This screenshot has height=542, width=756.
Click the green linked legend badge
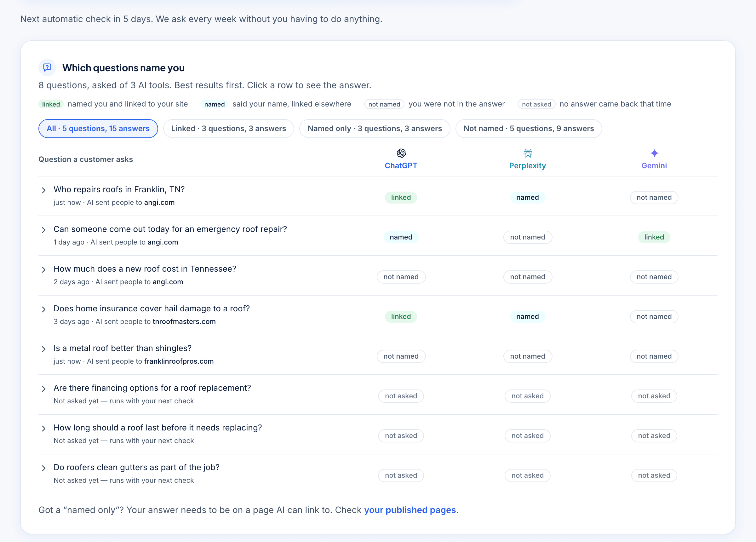click(x=51, y=104)
